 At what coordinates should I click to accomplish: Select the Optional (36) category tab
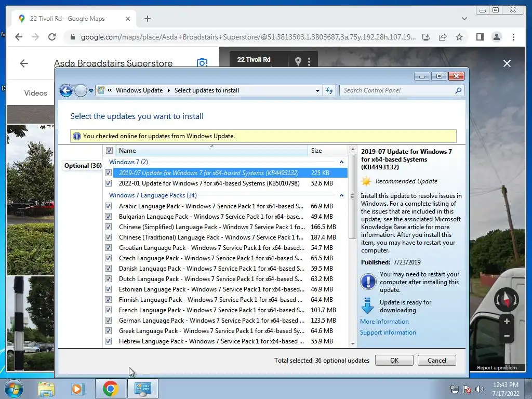(83, 166)
